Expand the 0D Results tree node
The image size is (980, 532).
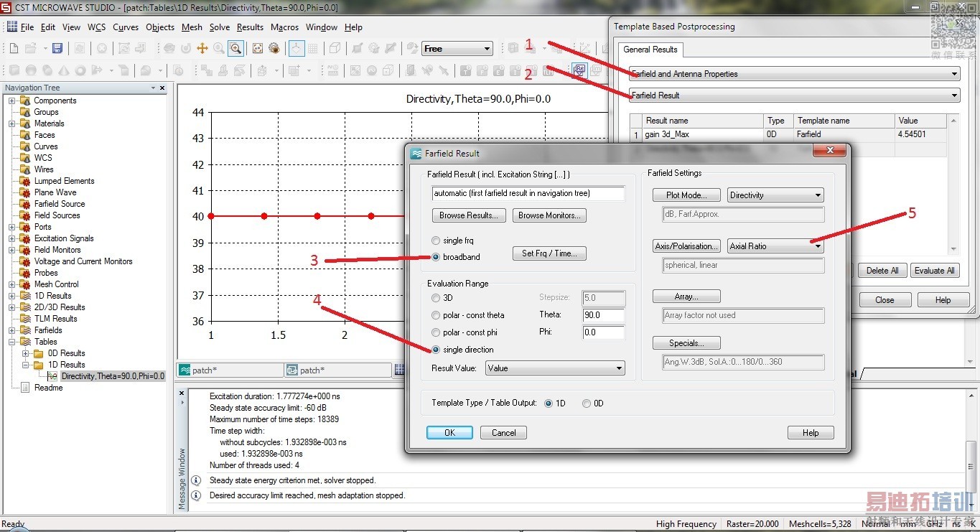pos(26,353)
